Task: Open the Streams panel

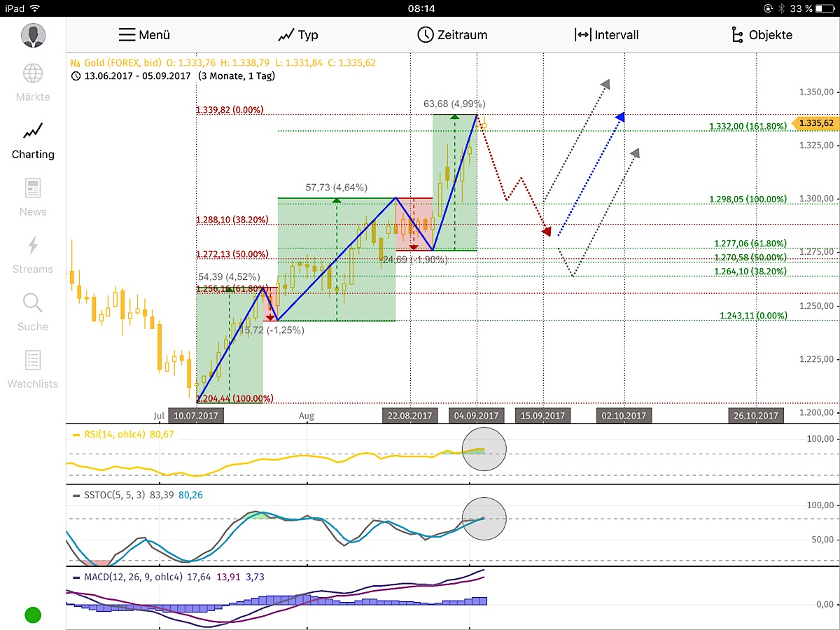Action: (x=32, y=255)
